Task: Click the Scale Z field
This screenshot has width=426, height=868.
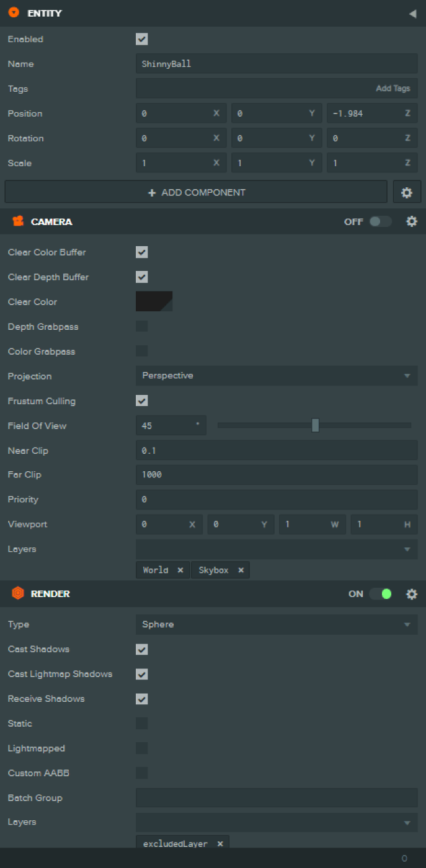Action: [x=372, y=162]
